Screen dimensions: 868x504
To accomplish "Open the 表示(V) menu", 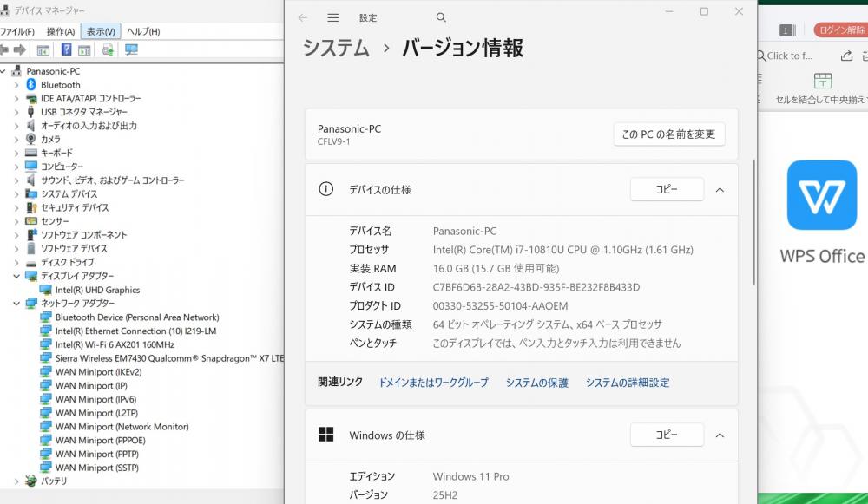I will coord(100,31).
